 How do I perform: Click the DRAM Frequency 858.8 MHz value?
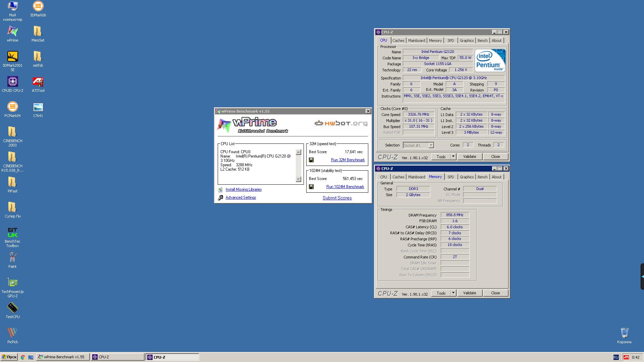pyautogui.click(x=455, y=215)
